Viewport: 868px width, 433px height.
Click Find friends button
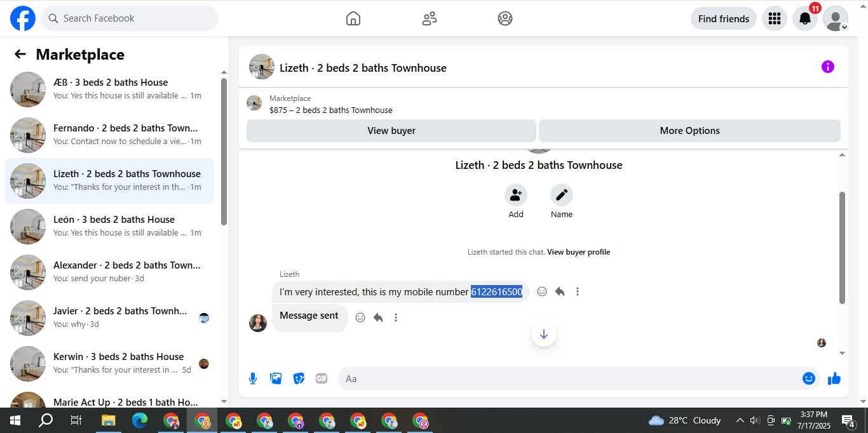pos(724,18)
